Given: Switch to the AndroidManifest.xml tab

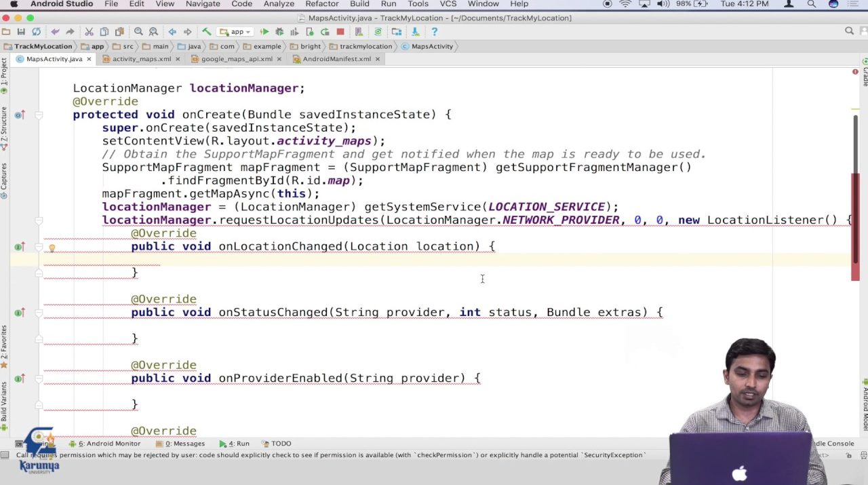Looking at the screenshot, I should [336, 59].
